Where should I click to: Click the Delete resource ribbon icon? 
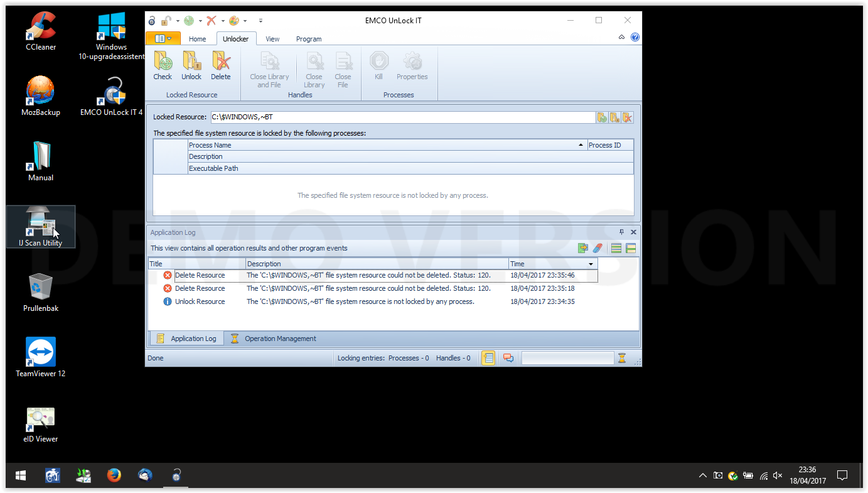[x=220, y=66]
